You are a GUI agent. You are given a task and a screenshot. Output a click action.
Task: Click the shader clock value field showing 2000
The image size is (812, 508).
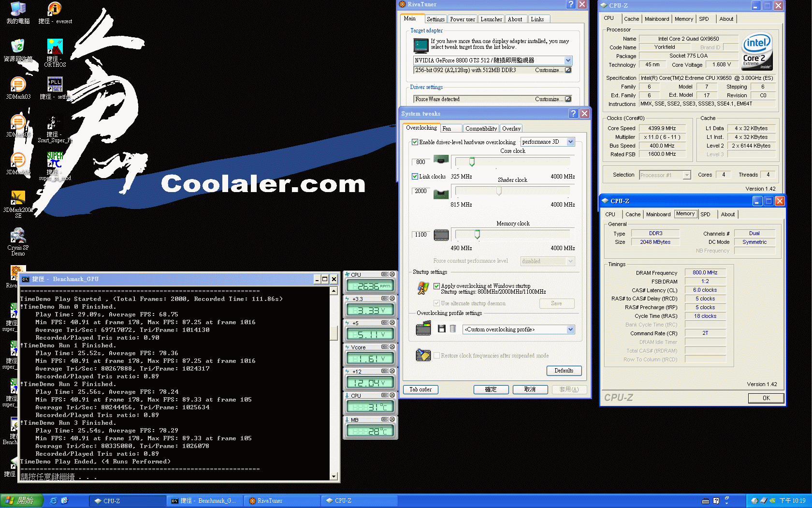coord(420,191)
